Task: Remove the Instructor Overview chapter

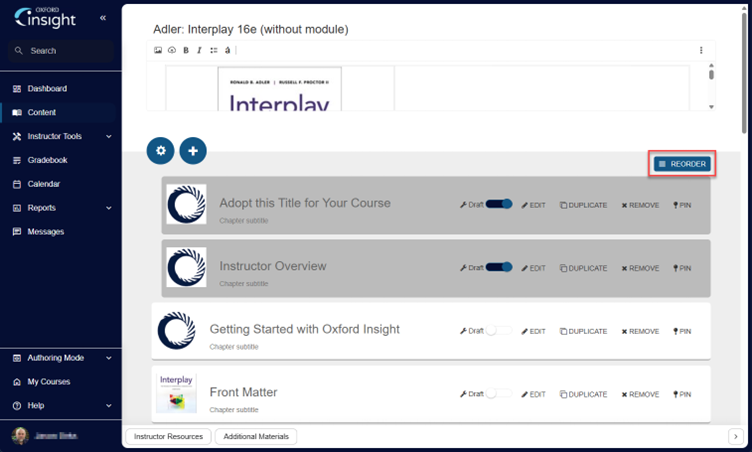Action: pyautogui.click(x=640, y=268)
